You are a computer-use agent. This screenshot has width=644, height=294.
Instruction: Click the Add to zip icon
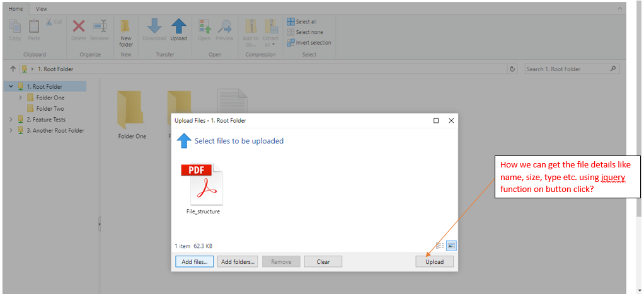click(251, 26)
